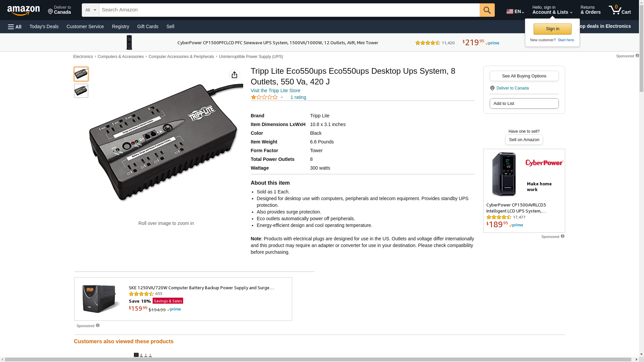Image resolution: width=644 pixels, height=362 pixels.
Task: Select the second product thumbnail
Action: (81, 91)
